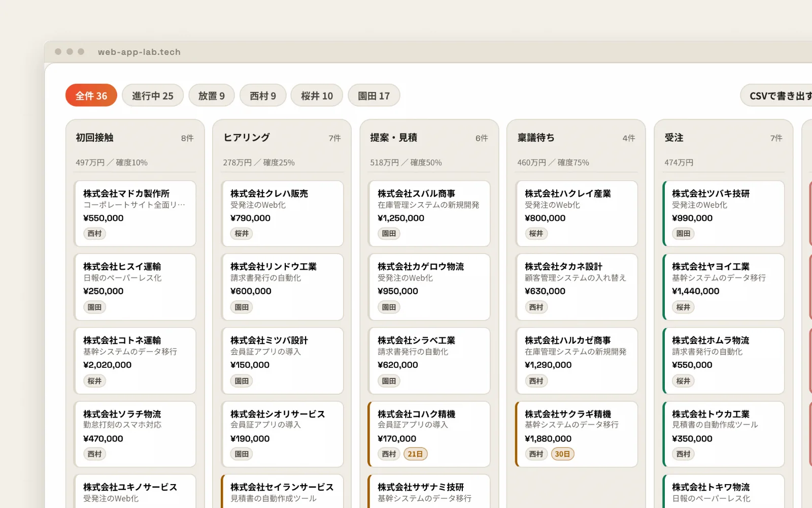This screenshot has height=508, width=812.
Task: Click the 受注 column heading
Action: point(674,138)
